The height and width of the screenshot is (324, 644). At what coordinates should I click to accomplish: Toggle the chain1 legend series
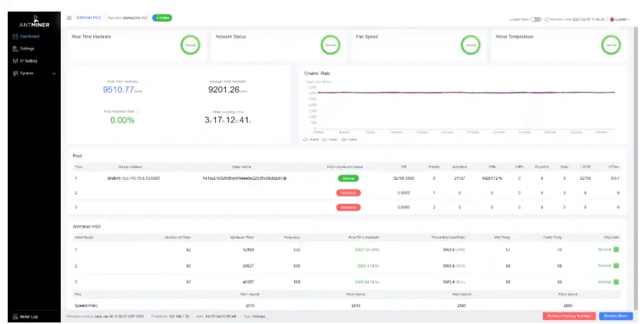pos(330,140)
